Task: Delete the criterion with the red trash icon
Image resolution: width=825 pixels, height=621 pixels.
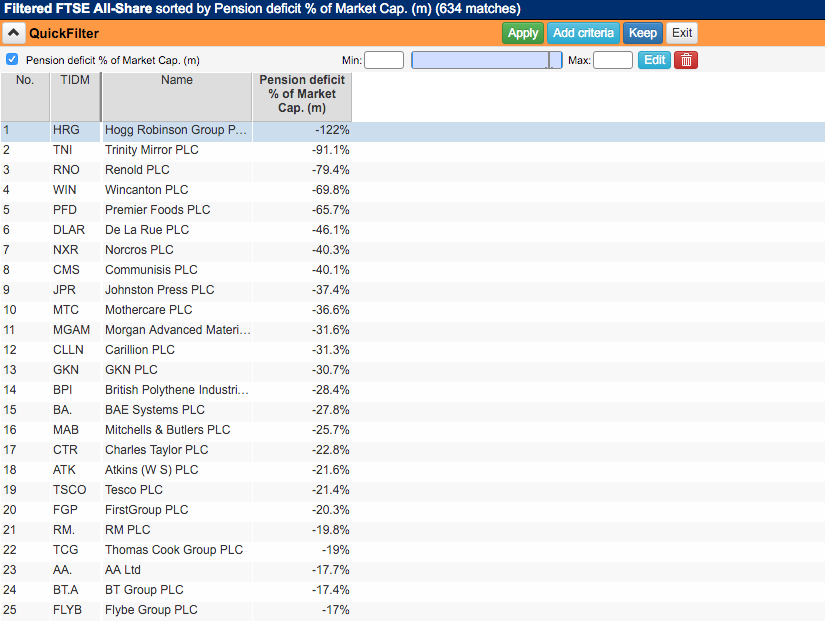Action: point(686,60)
